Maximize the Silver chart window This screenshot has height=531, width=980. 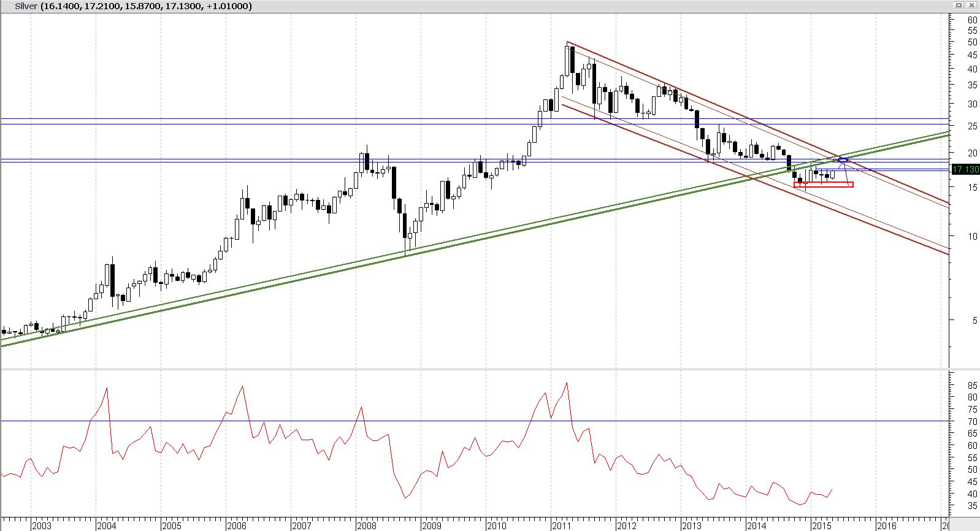pos(959,5)
